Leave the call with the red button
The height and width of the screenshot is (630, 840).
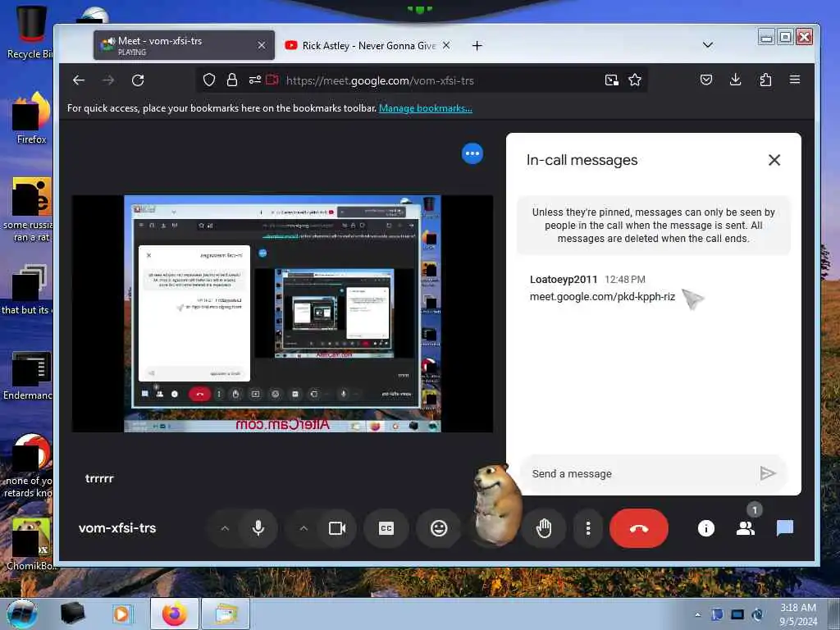(x=638, y=528)
